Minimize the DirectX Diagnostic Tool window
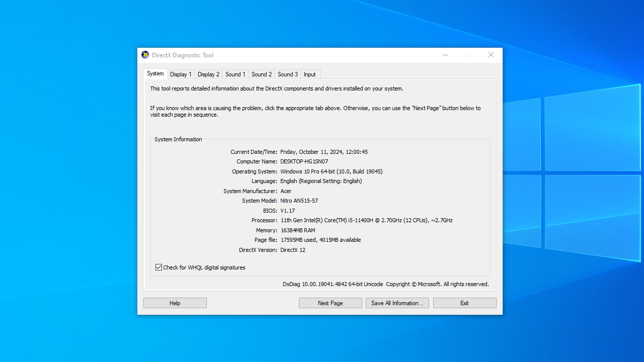 click(445, 55)
